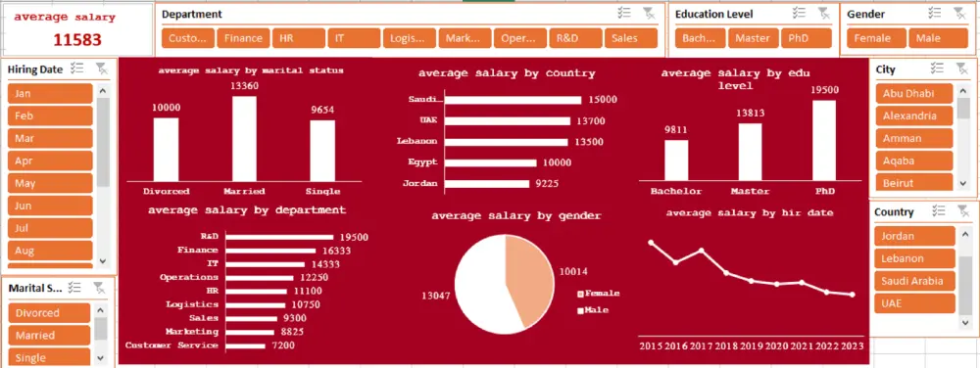Filter by Male gender
This screenshot has width=980, height=368.
coord(938,38)
